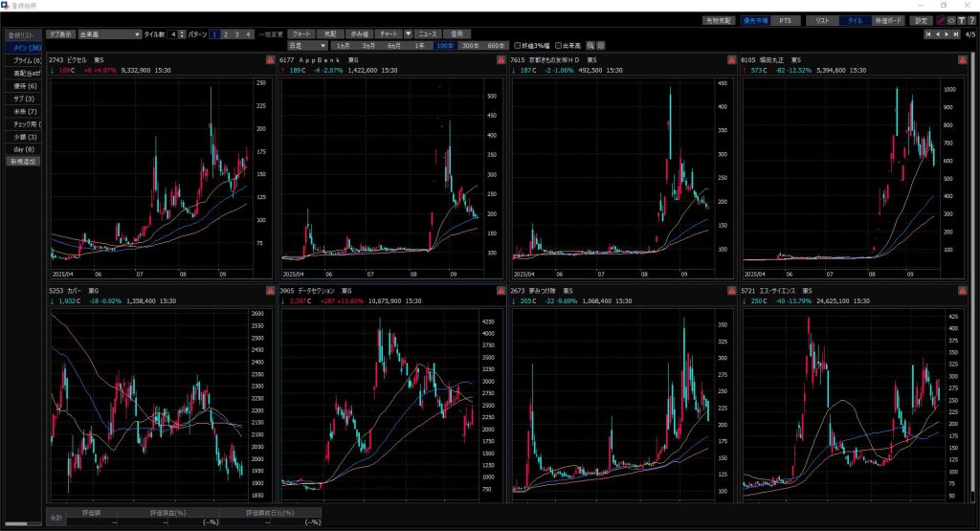Jump to the last page with the skip-forward arrow
This screenshot has width=980, height=531.
coord(954,34)
